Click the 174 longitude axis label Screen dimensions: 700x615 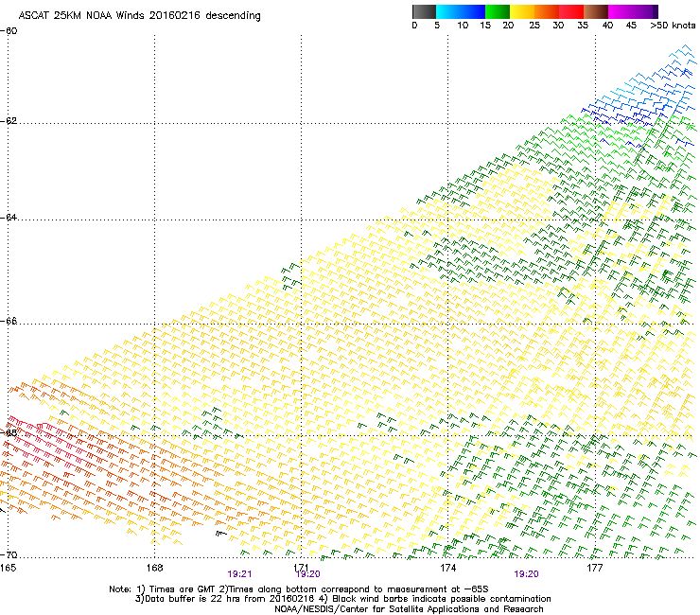click(447, 568)
